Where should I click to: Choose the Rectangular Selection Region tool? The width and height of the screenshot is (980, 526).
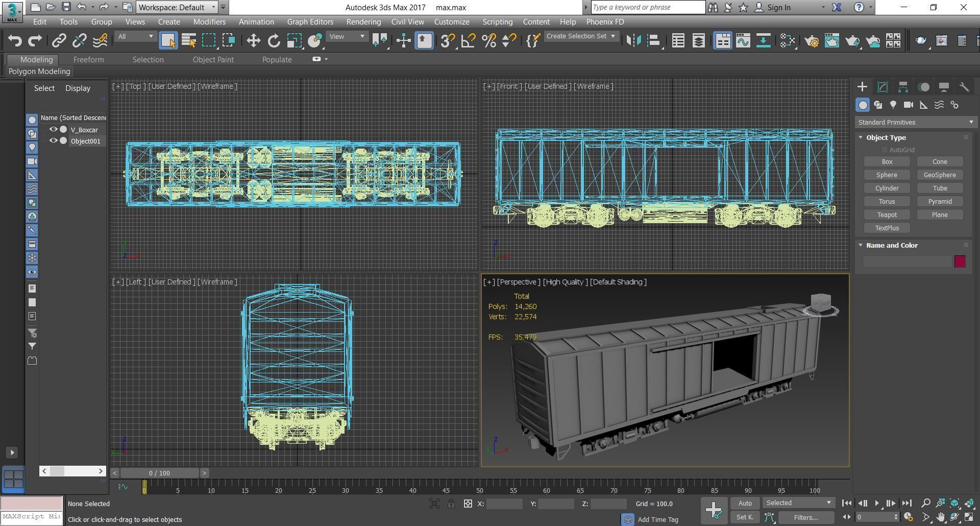tap(209, 41)
